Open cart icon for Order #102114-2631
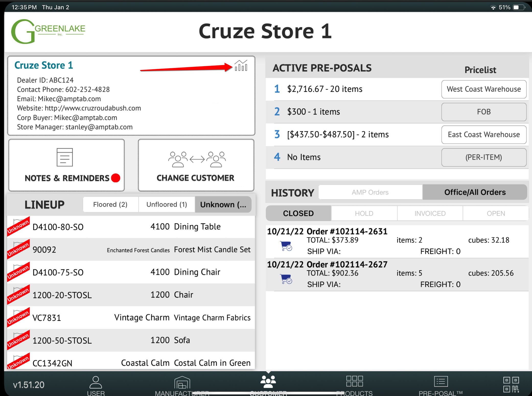This screenshot has height=396, width=532. 286,246
